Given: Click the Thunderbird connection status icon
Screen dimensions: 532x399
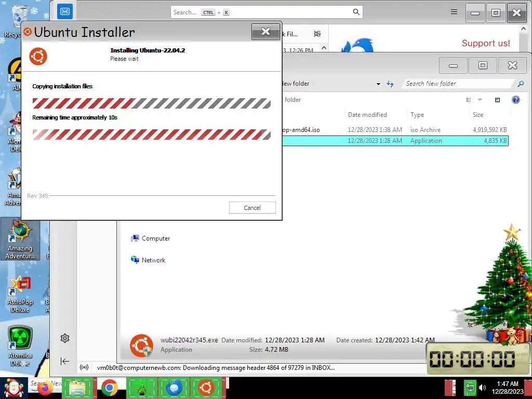Looking at the screenshot, I should 84,367.
